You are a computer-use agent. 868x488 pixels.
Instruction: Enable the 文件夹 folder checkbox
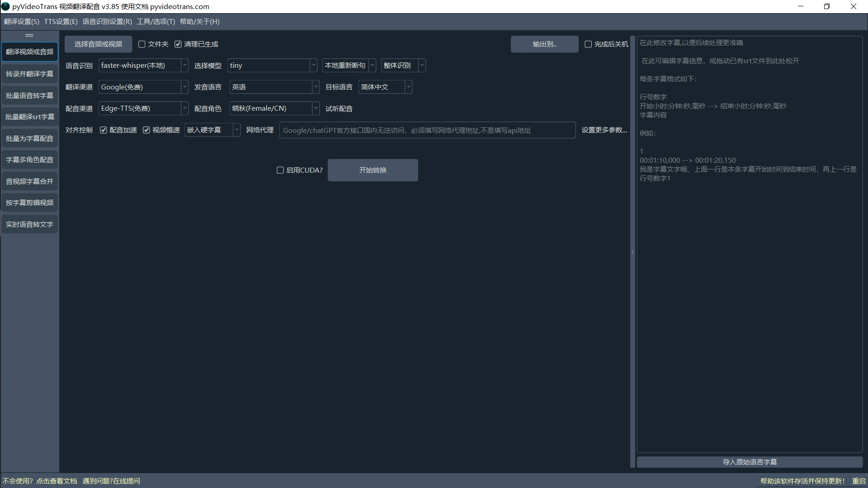point(142,44)
